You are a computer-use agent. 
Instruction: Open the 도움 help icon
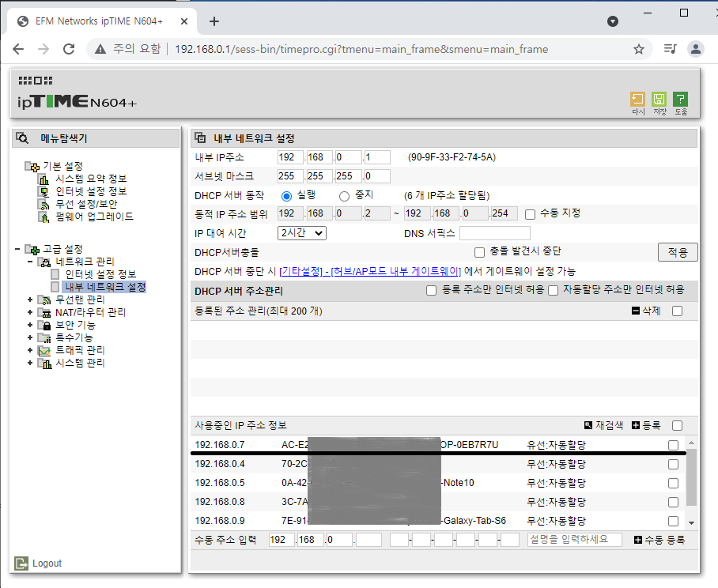point(681,100)
